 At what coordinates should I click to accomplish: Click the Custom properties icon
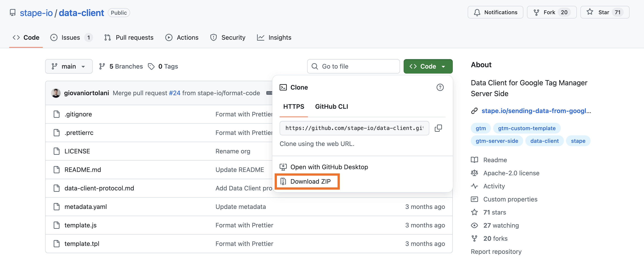tap(474, 199)
